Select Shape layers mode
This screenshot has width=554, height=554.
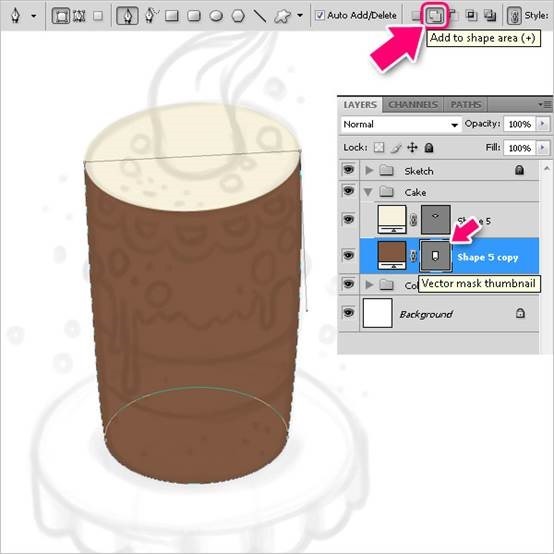click(61, 16)
